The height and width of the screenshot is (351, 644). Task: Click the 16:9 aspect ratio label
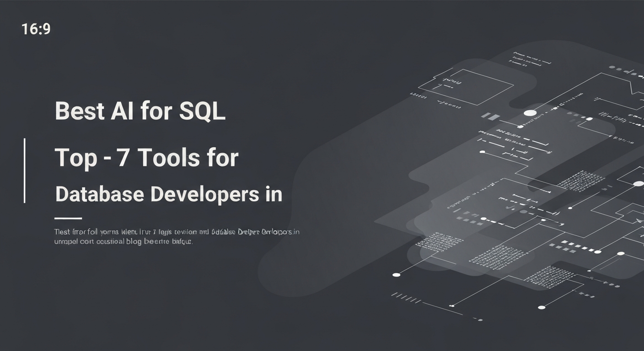tap(36, 29)
